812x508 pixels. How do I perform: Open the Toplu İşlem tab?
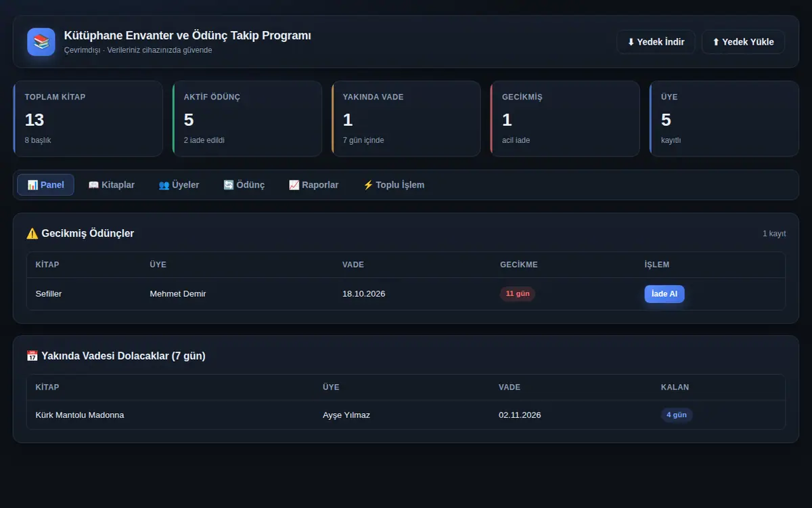tap(394, 185)
